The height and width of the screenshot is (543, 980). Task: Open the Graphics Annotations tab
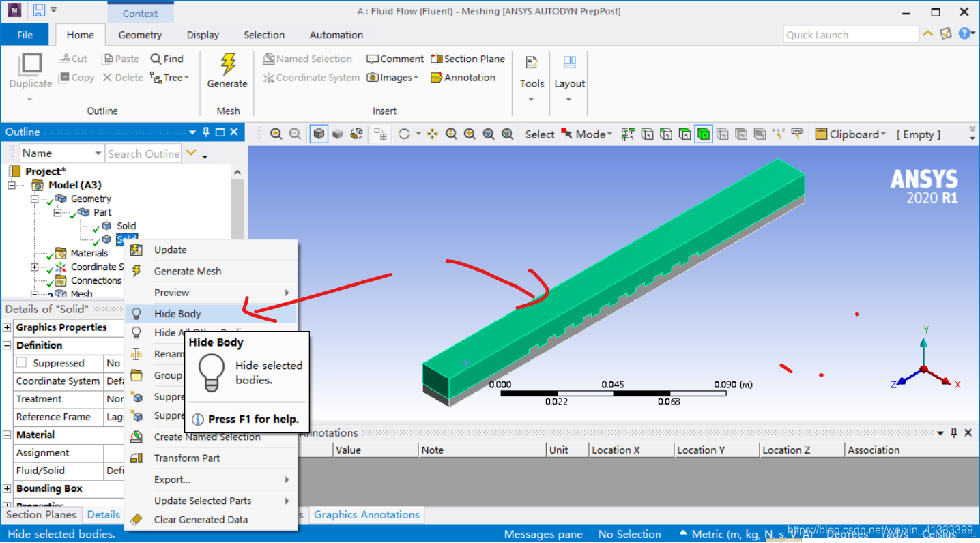366,515
